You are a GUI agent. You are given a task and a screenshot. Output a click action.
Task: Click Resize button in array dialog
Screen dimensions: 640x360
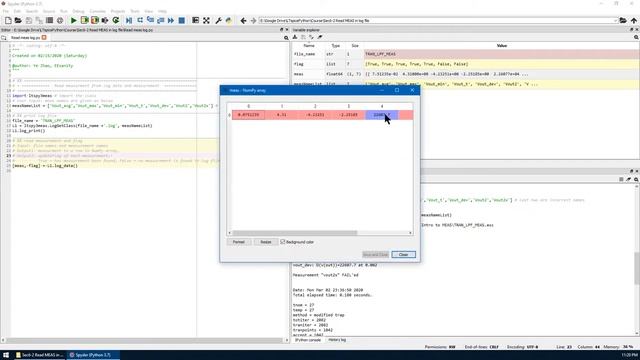pos(266,242)
